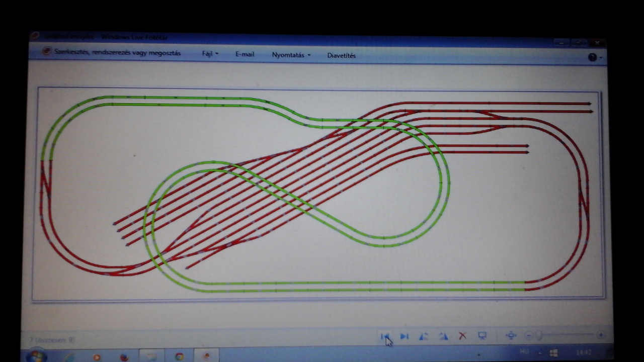
Task: Click the zoom out minus button
Action: pyautogui.click(x=529, y=335)
